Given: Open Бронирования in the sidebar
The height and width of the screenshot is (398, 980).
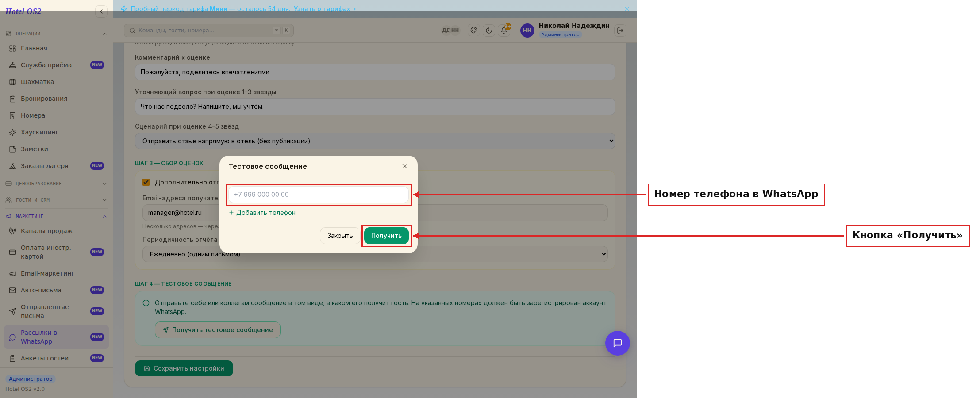Looking at the screenshot, I should coord(56,99).
